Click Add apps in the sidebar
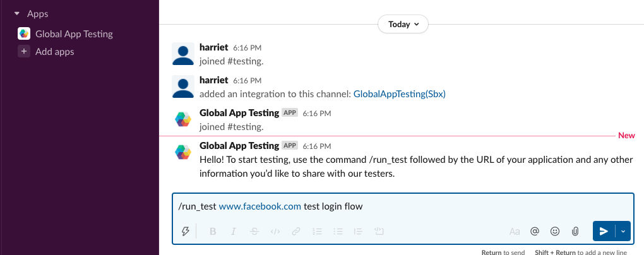644x255 pixels. click(54, 52)
